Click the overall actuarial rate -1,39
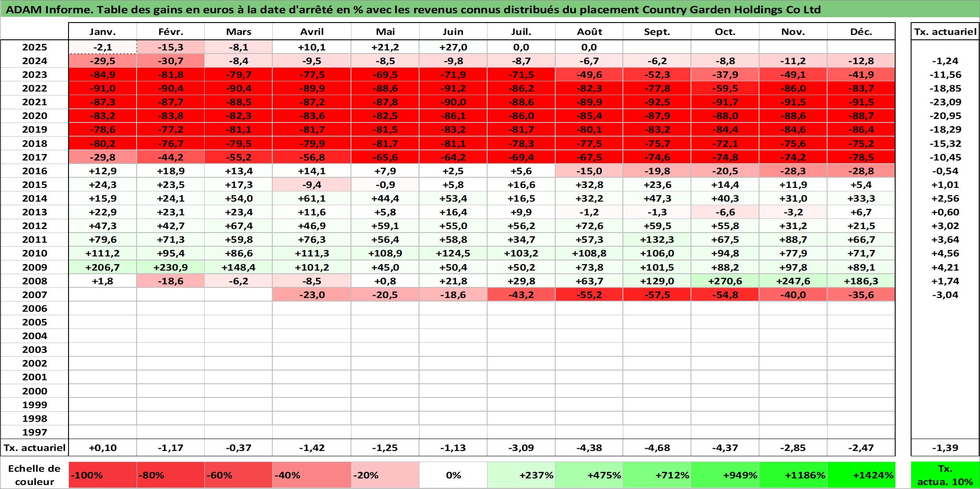 point(945,448)
